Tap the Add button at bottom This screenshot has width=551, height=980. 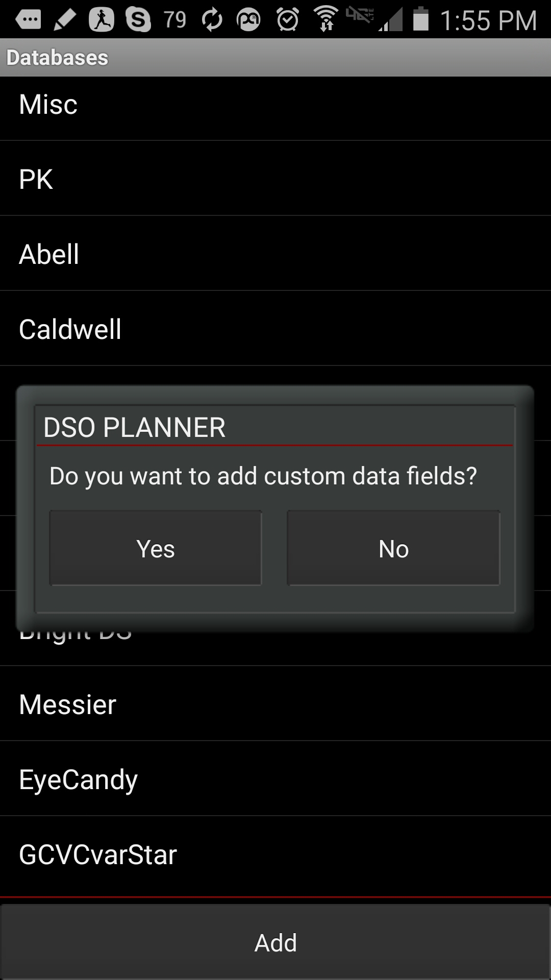[x=275, y=942]
